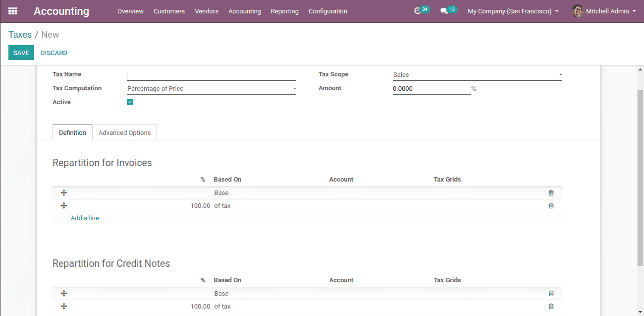
Task: Open the Tax Scope dropdown showing Sales
Action: click(478, 75)
